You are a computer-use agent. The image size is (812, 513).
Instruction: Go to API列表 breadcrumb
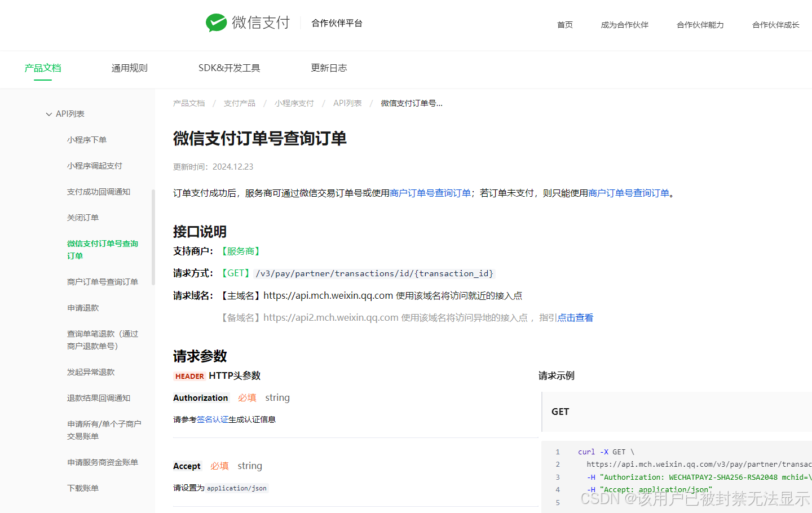pos(347,103)
